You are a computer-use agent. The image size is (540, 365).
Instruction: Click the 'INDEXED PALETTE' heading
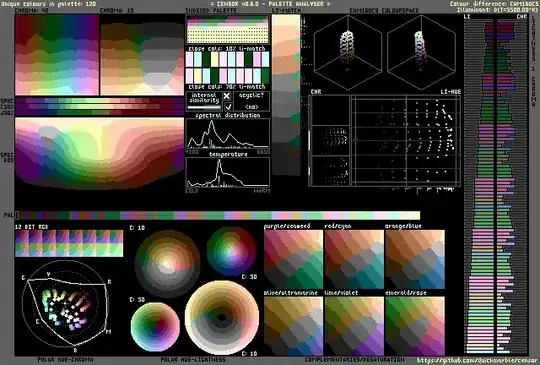click(210, 11)
